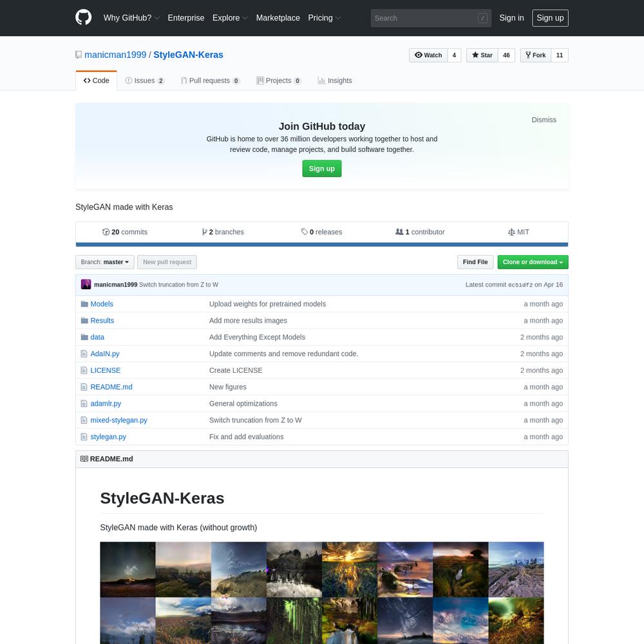
Task: Click the Sign up button in header
Action: 550,18
